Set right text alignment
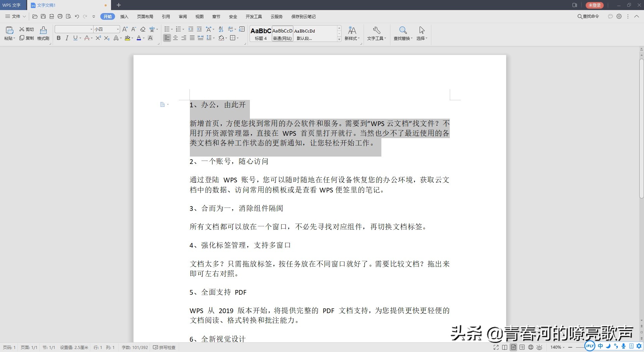 184,38
